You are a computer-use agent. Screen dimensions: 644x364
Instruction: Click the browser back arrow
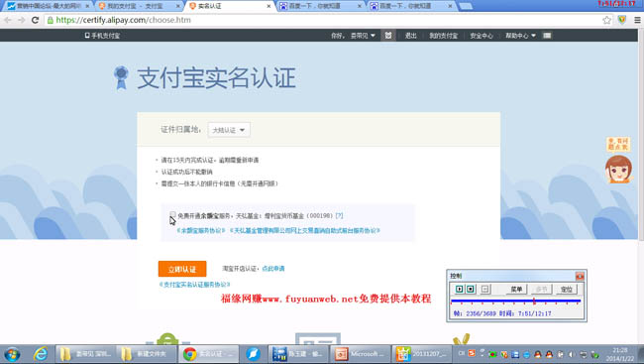(x=8, y=20)
